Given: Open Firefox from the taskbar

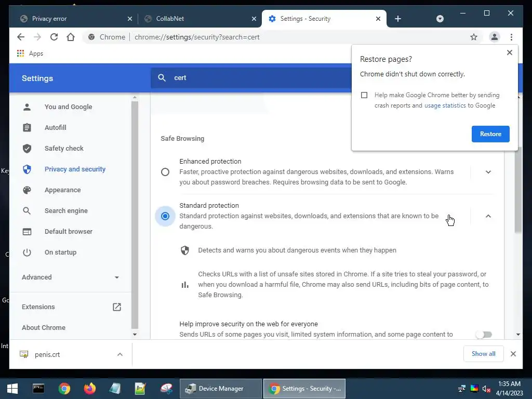Looking at the screenshot, I should tap(89, 389).
